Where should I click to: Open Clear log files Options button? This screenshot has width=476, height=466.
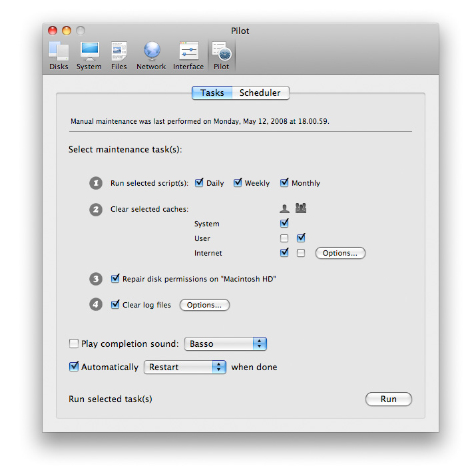tap(204, 305)
